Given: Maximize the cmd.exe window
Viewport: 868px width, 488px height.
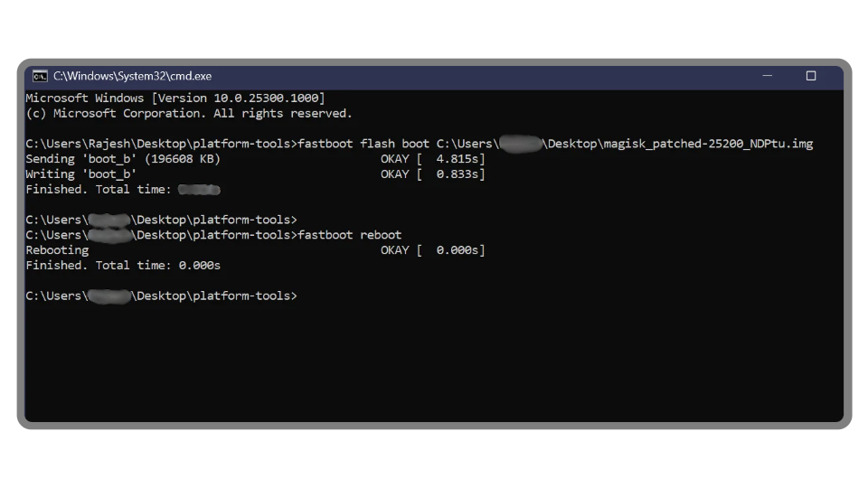Looking at the screenshot, I should (x=811, y=77).
